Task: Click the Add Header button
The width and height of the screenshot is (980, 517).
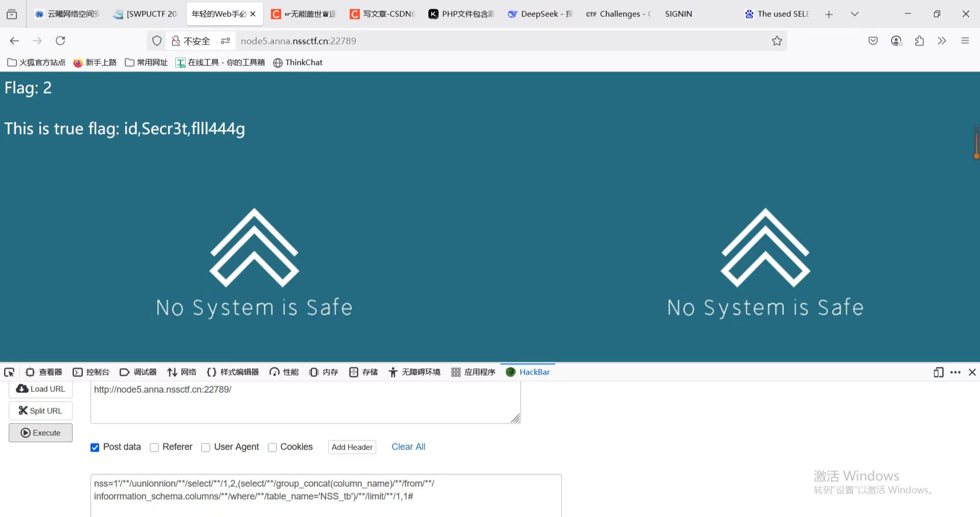Action: click(x=352, y=447)
